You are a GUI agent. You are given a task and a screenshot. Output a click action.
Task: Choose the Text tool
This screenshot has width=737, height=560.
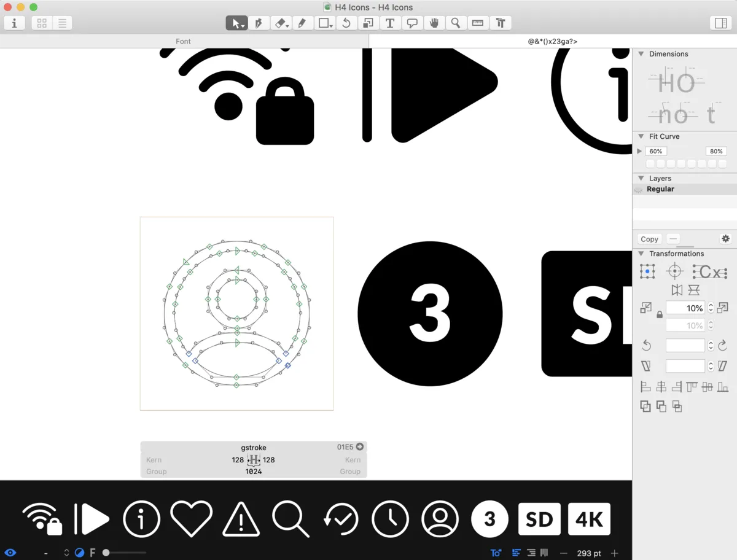pyautogui.click(x=389, y=23)
